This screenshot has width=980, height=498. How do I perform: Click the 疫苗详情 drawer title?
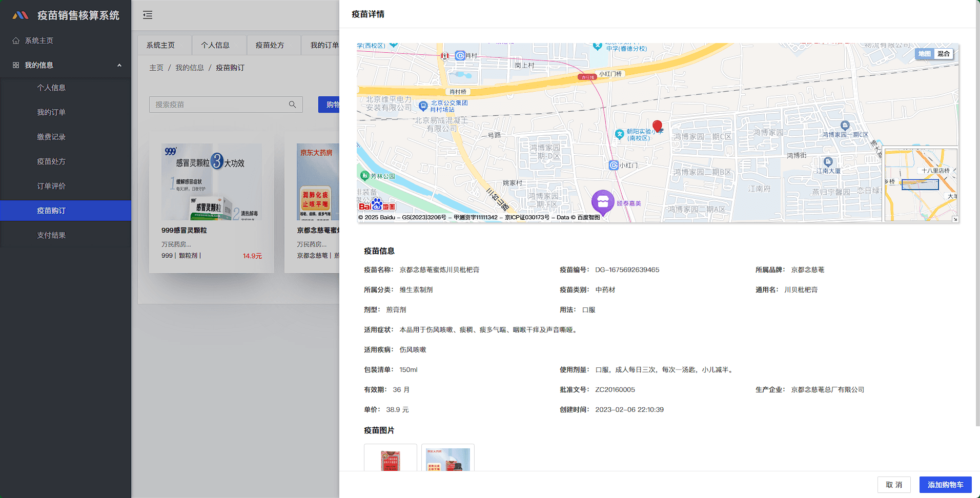368,14
